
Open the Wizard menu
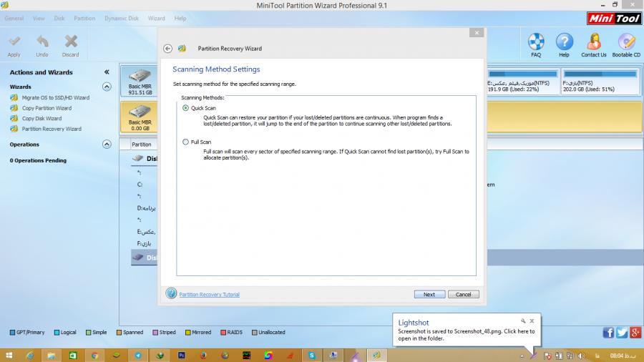(157, 19)
